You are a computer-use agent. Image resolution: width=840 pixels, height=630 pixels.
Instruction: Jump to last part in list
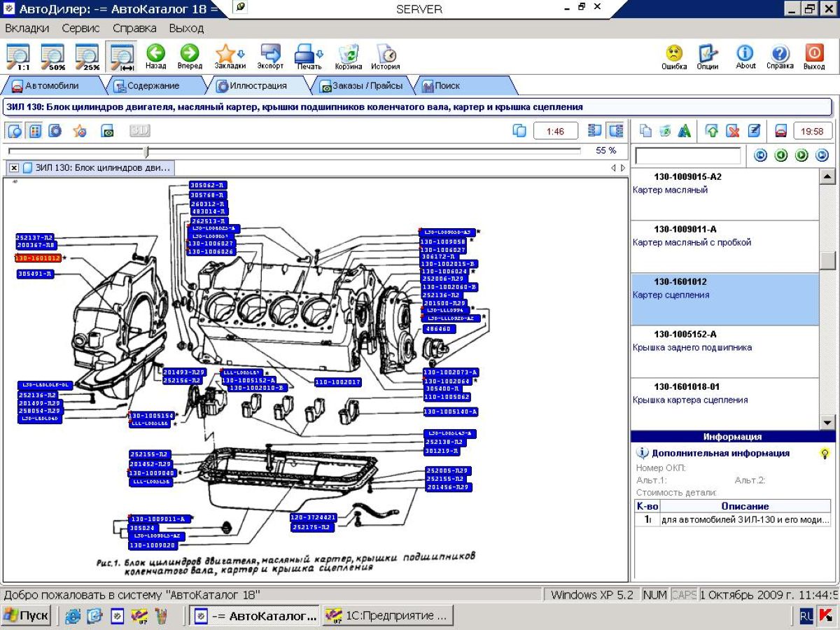coord(822,155)
